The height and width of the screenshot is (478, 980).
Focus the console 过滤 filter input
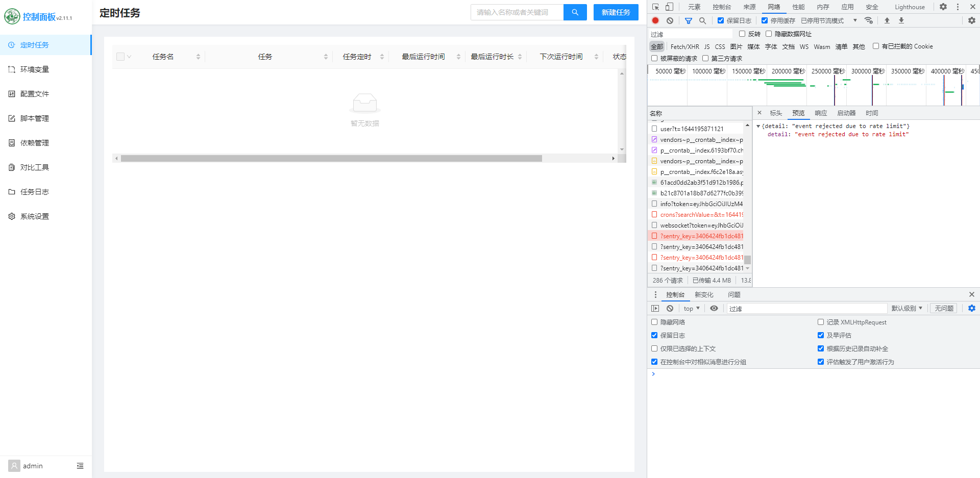click(807, 308)
